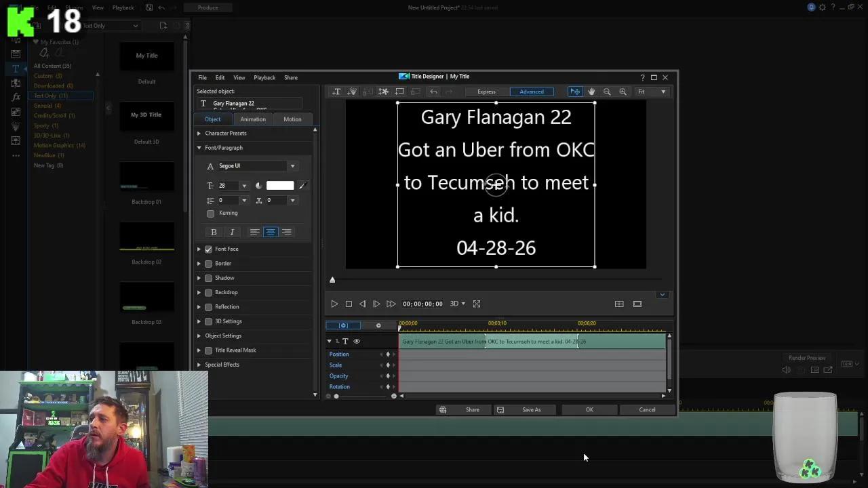868x488 pixels.
Task: Click the zoom out magnifier icon
Action: (x=607, y=91)
